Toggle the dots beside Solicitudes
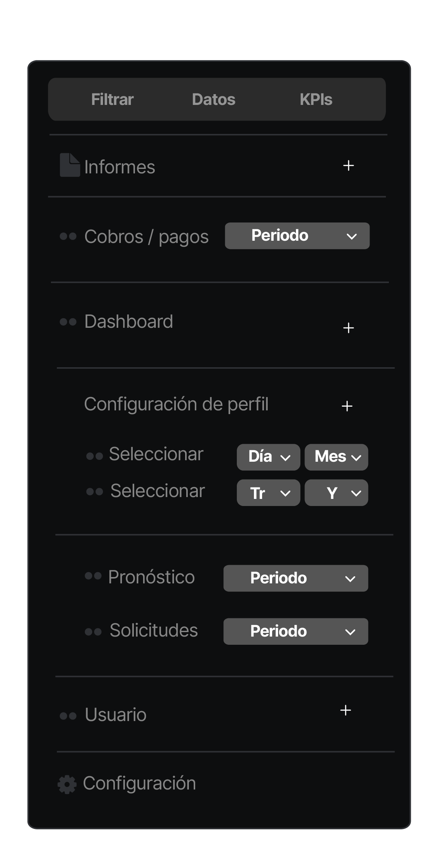This screenshot has width=432, height=868. [x=93, y=631]
